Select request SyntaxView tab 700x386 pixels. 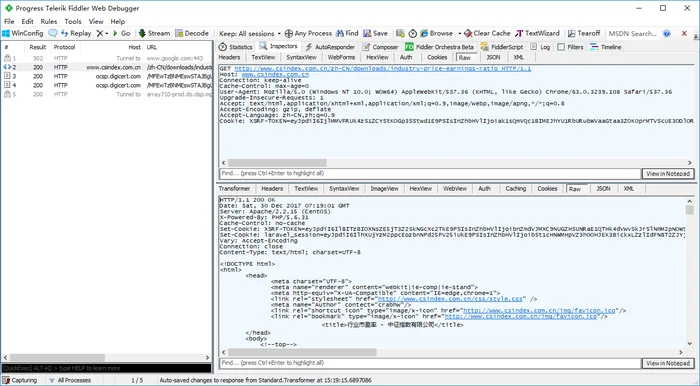coord(301,58)
